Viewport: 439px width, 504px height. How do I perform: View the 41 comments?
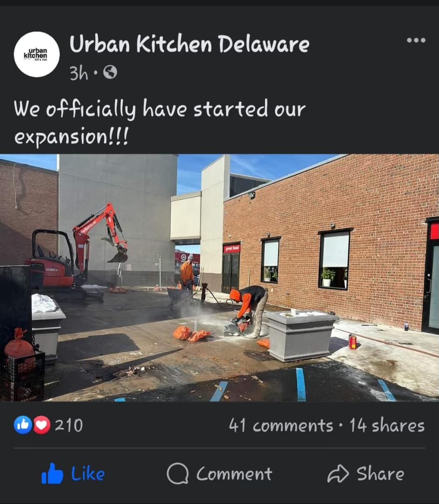281,426
